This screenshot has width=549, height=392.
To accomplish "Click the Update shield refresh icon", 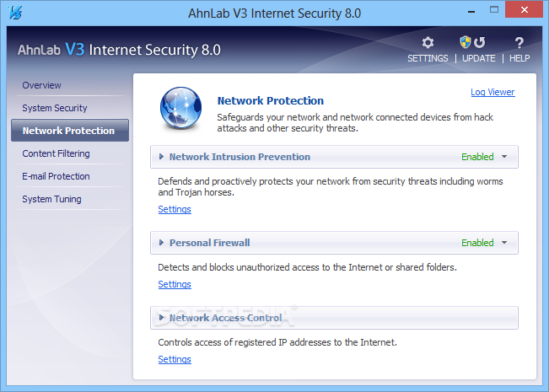I will point(472,43).
